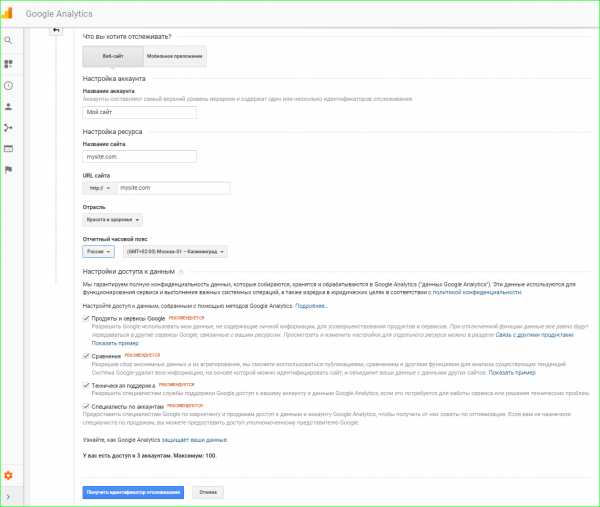
Task: Open Audience reports person icon
Action: (x=8, y=106)
